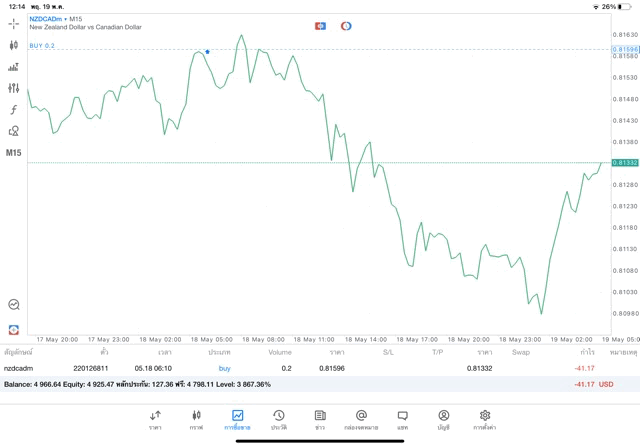Open chart settings via the sliders icon
Viewport: 640px width, 447px height.
click(x=14, y=88)
